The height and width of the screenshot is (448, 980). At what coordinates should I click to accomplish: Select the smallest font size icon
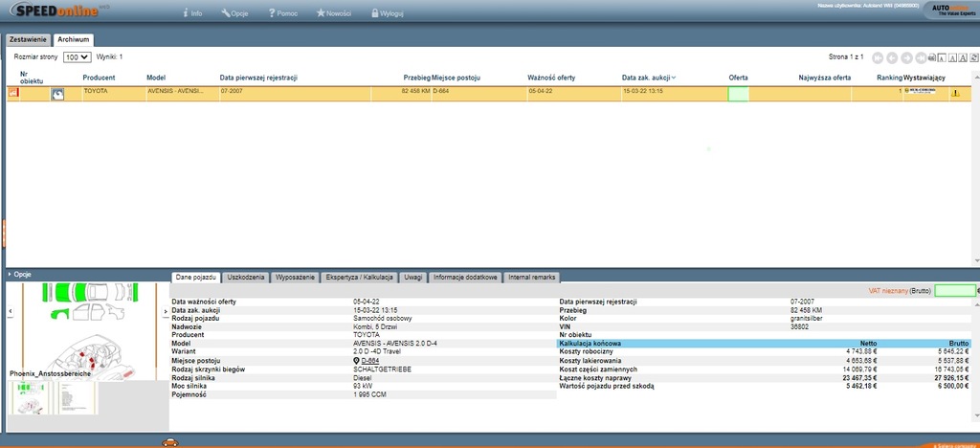[943, 57]
